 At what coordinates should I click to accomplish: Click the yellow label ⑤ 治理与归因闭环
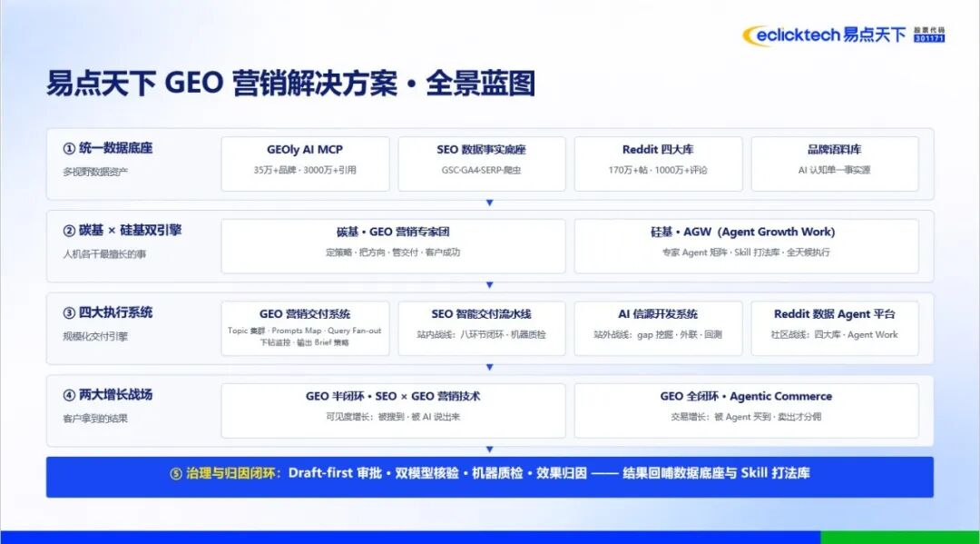pyautogui.click(x=225, y=473)
